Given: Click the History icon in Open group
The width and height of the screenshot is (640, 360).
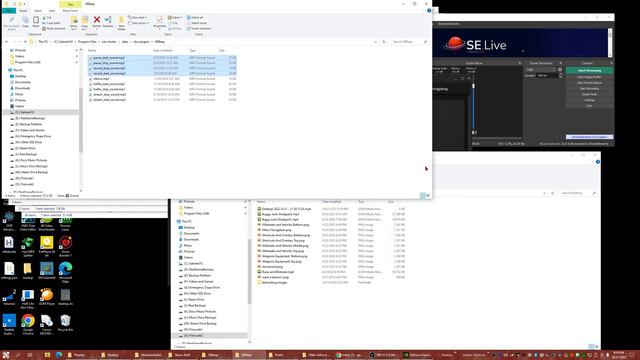Looking at the screenshot, I should pos(170,29).
